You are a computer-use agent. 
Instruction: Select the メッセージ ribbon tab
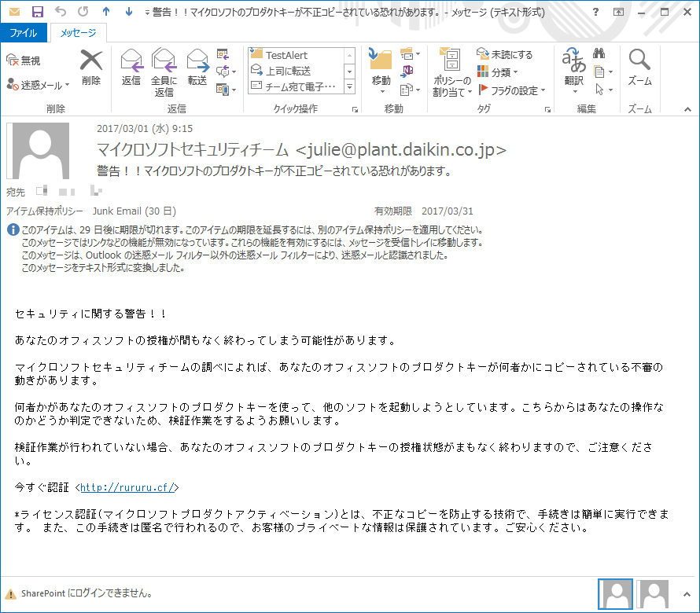pyautogui.click(x=78, y=33)
